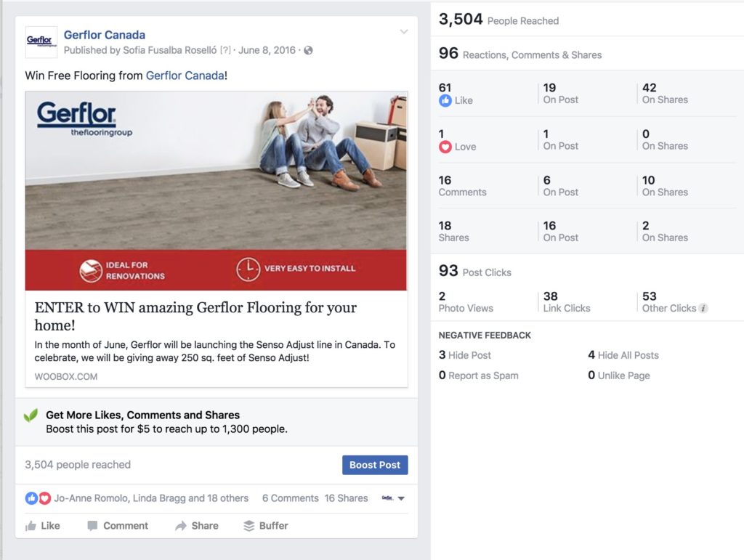Screen dimensions: 744x560
Task: Click the Love heart icon in insights
Action: [x=445, y=147]
